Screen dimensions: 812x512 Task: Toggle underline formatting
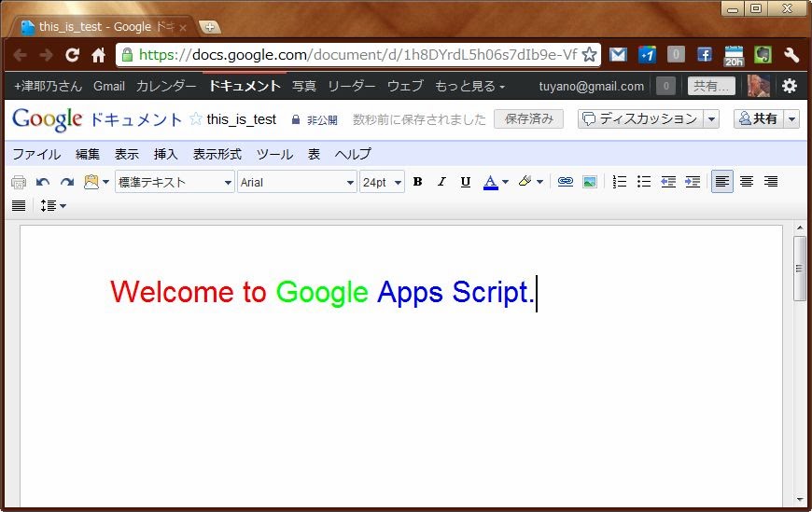(x=466, y=182)
